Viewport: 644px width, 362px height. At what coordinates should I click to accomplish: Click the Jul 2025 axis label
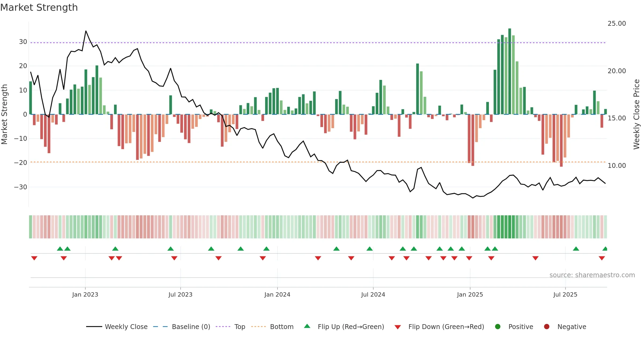click(x=565, y=295)
